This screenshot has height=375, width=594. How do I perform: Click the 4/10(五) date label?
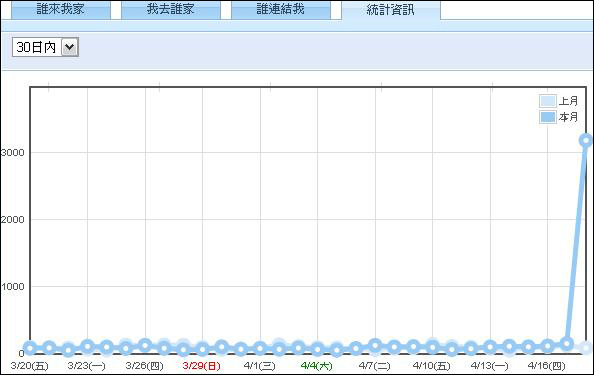tap(431, 366)
